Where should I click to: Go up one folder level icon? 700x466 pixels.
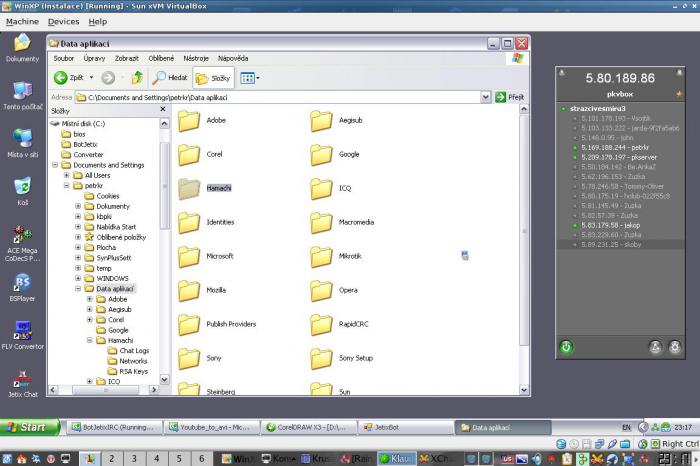click(137, 78)
